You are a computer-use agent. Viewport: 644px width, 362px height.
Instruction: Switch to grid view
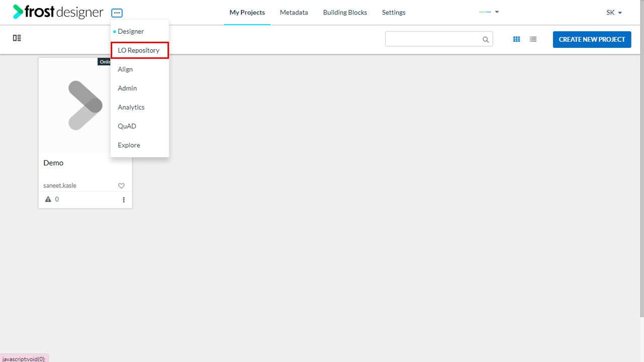[x=516, y=39]
